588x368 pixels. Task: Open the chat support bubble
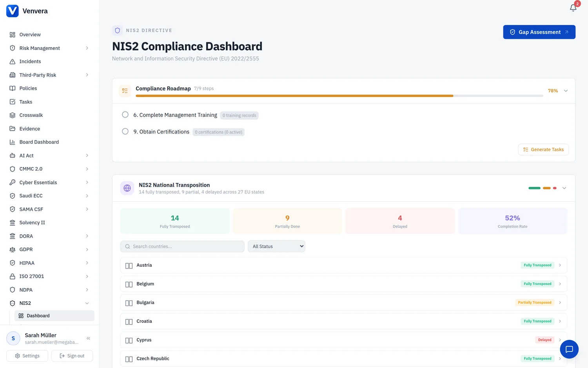click(x=569, y=349)
